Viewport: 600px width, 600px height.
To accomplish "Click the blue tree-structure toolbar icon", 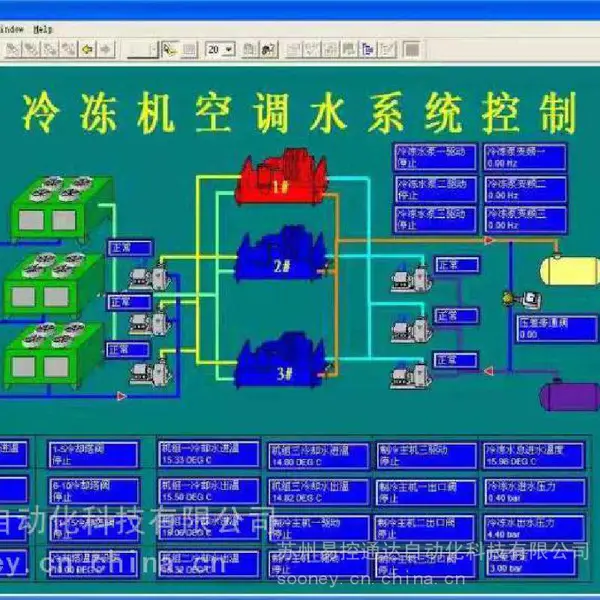I will [368, 49].
